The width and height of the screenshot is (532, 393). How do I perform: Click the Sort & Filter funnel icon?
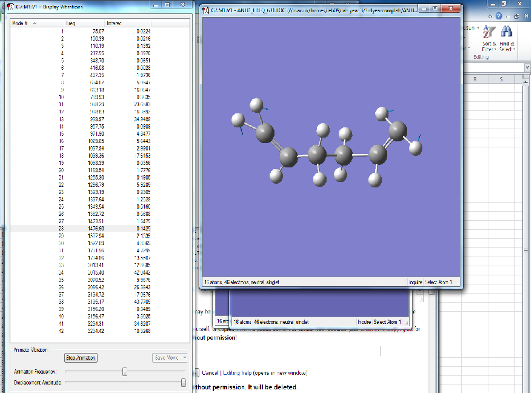click(x=488, y=32)
